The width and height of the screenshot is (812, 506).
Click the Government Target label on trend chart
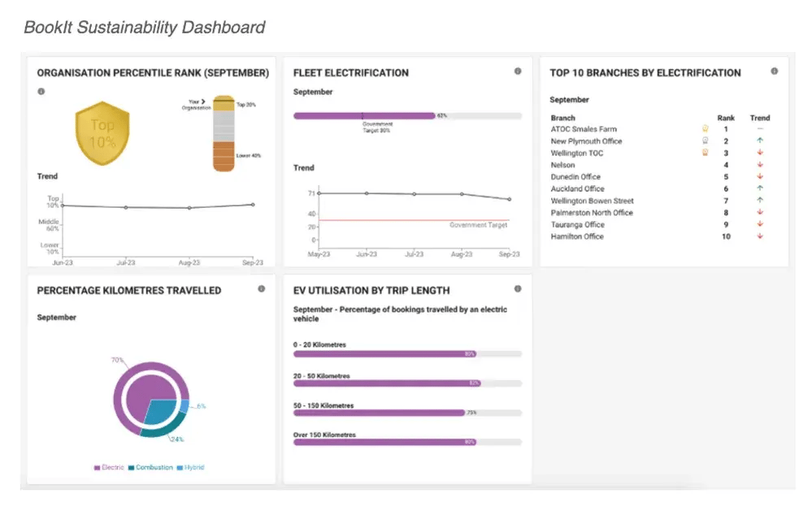(478, 225)
